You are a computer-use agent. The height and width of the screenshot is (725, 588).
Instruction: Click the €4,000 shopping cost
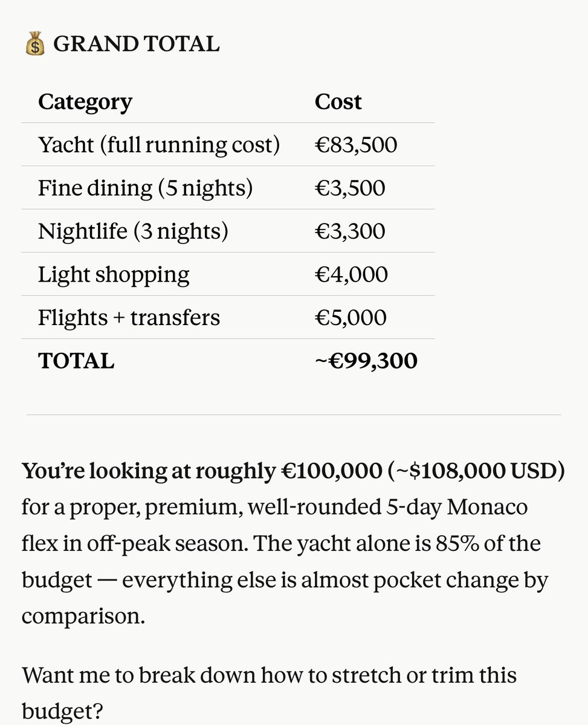351,274
